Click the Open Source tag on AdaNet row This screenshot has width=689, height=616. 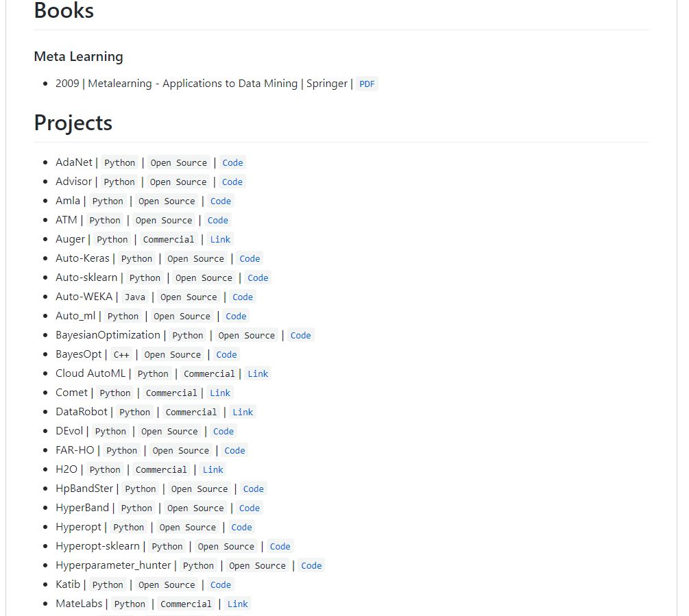178,163
